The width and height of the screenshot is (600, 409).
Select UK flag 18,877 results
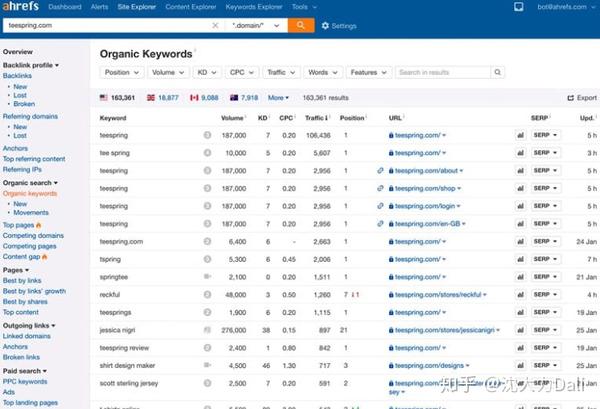coord(163,98)
